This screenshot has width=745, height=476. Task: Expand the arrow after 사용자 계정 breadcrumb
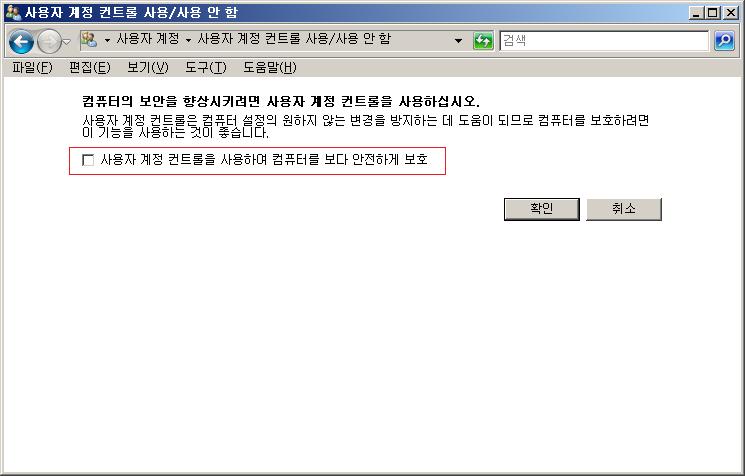click(x=189, y=40)
